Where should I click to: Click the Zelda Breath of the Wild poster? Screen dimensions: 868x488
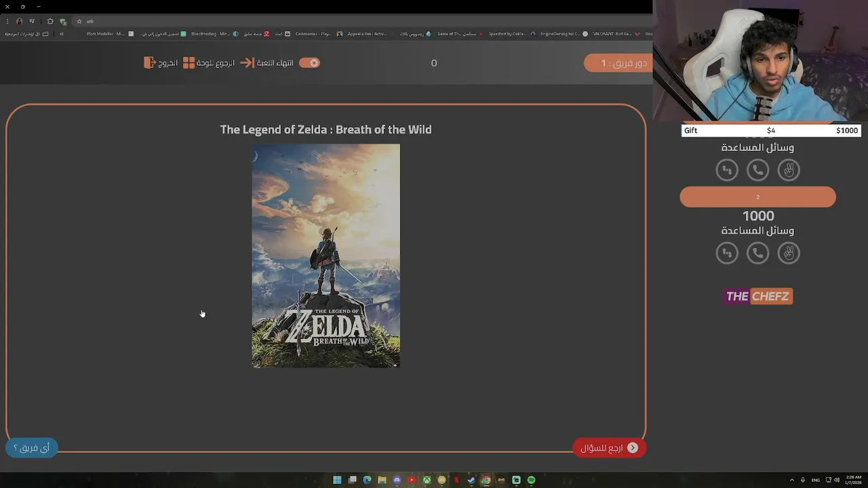(326, 256)
